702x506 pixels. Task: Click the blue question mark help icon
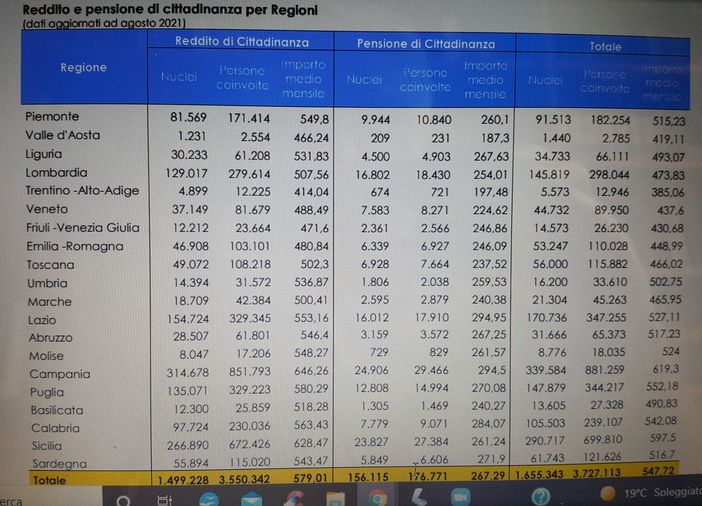pyautogui.click(x=540, y=496)
